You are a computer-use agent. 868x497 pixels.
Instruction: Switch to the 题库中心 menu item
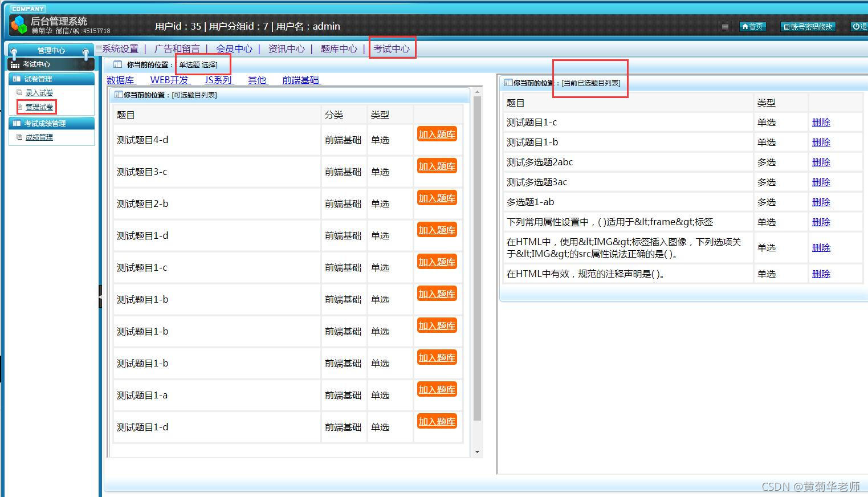[x=339, y=49]
